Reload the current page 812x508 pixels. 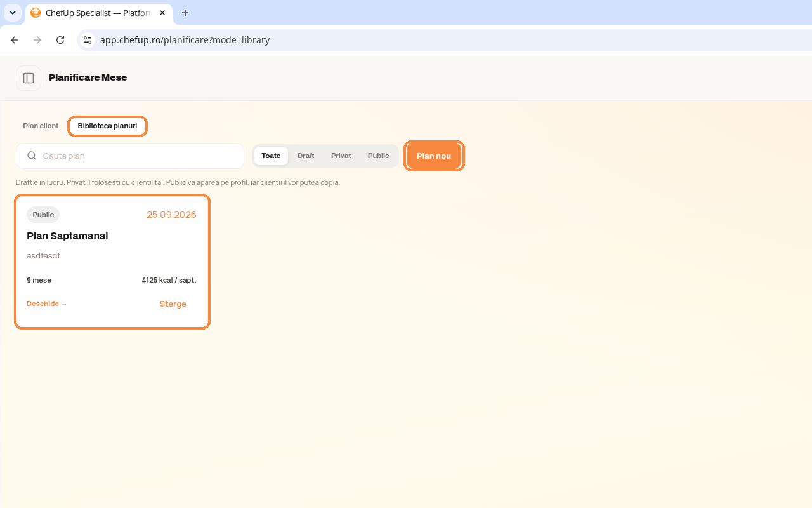pos(60,40)
